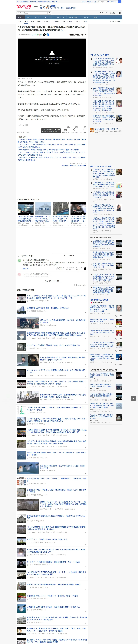Open related link 「紙一重だった」沖縄でトラック
The height and width of the screenshot is (644, 138).
[52, 159]
